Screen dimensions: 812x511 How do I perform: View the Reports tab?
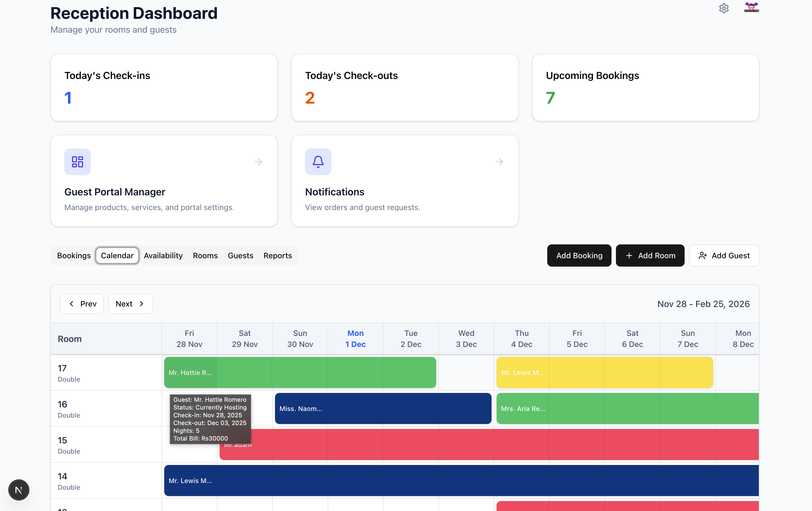tap(277, 256)
